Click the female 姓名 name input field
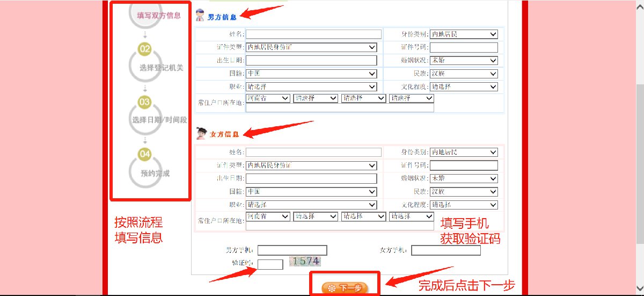 pyautogui.click(x=313, y=153)
